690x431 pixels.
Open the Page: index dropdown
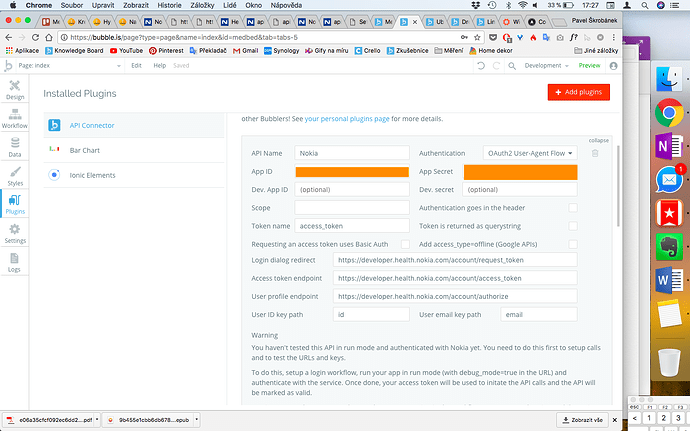coord(69,66)
